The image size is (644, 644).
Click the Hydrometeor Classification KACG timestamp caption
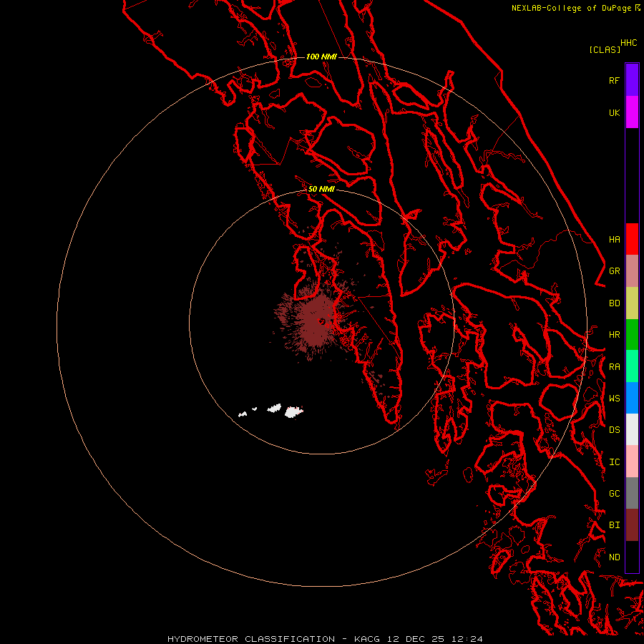coord(325,639)
